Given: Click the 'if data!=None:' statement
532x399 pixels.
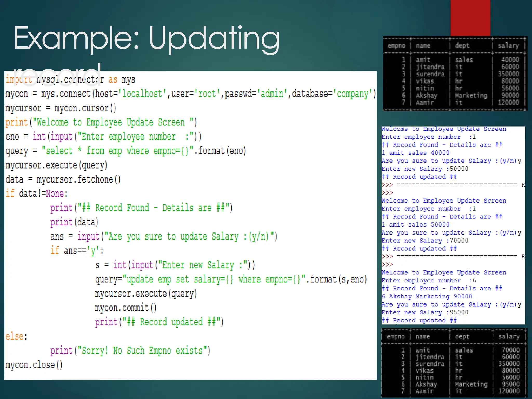Looking at the screenshot, I should 37,194.
